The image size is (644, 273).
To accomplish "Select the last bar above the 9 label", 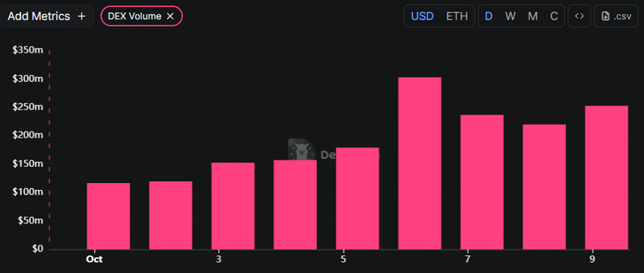I will [x=606, y=177].
